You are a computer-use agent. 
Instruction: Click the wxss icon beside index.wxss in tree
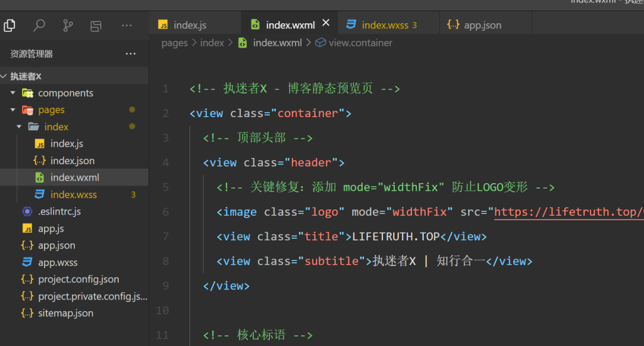pyautogui.click(x=40, y=194)
